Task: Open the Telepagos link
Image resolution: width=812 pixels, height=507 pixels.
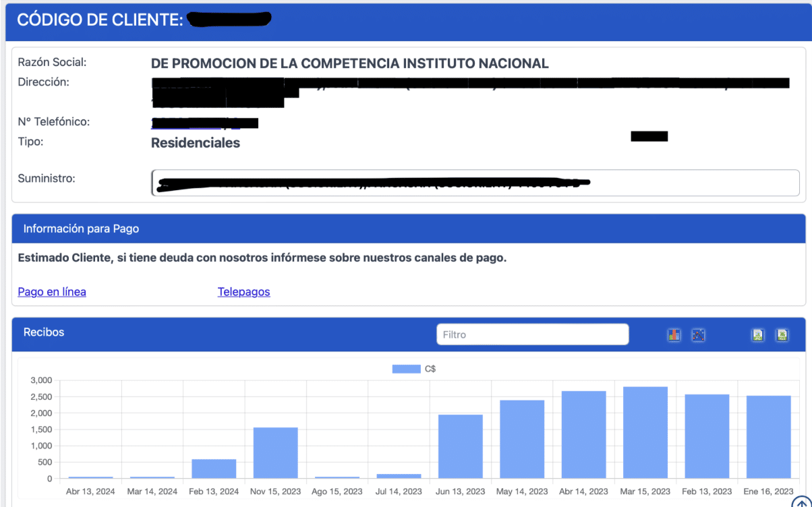Action: 244,292
